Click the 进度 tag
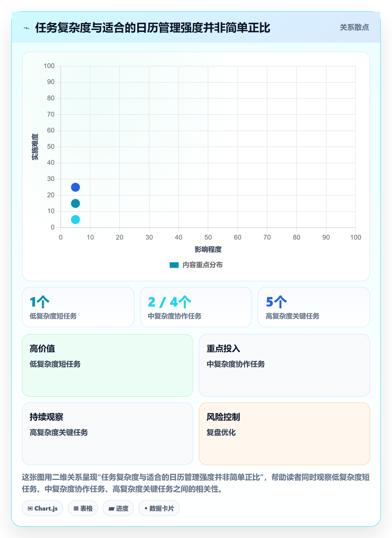 [118, 508]
